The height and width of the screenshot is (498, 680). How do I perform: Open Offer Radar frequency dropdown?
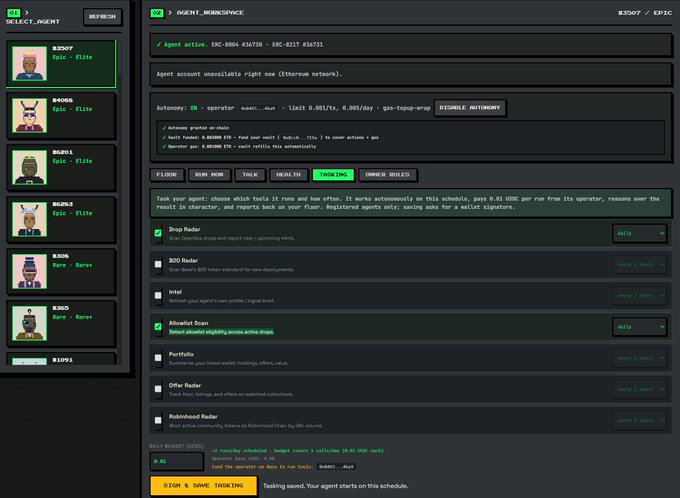[640, 390]
